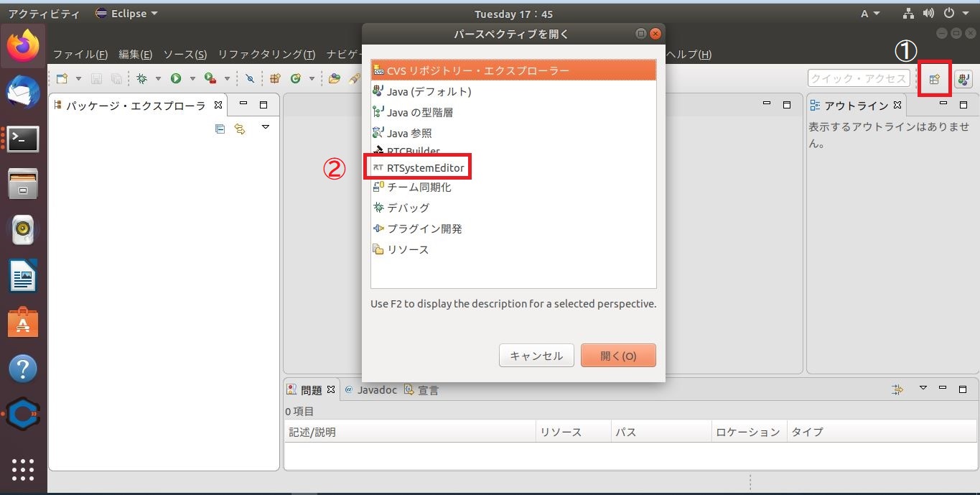Screen dimensions: 980x495
Task: Open the New wizard dropdown arrow
Action: [x=78, y=78]
